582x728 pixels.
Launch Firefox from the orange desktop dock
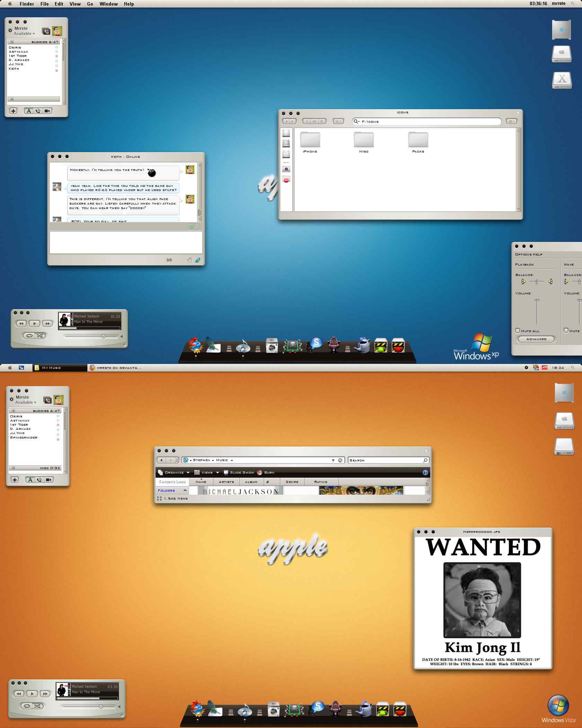point(197,708)
